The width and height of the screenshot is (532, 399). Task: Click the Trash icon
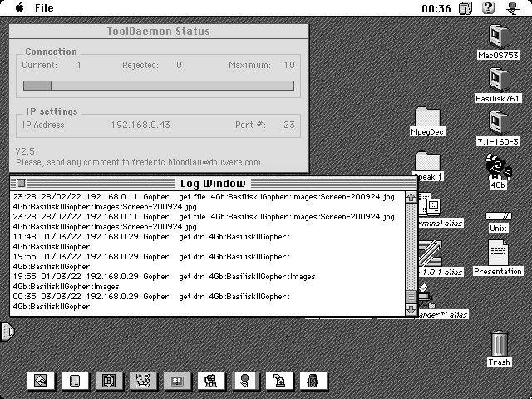[499, 344]
